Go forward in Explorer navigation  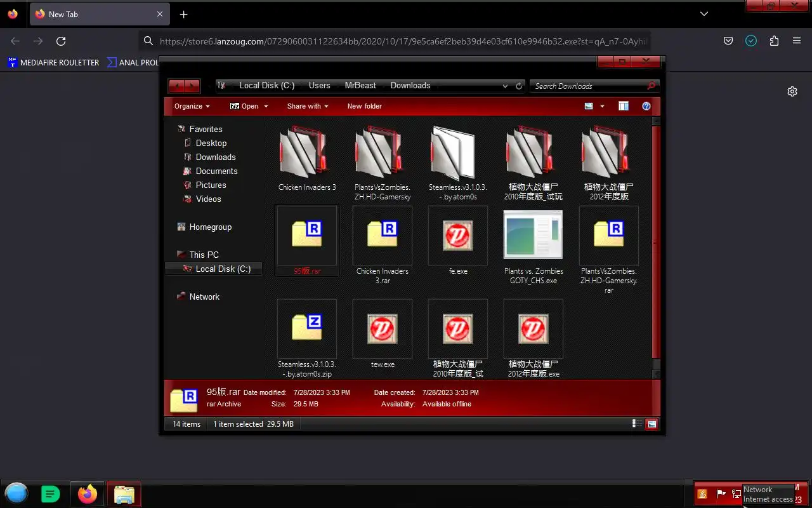click(192, 85)
